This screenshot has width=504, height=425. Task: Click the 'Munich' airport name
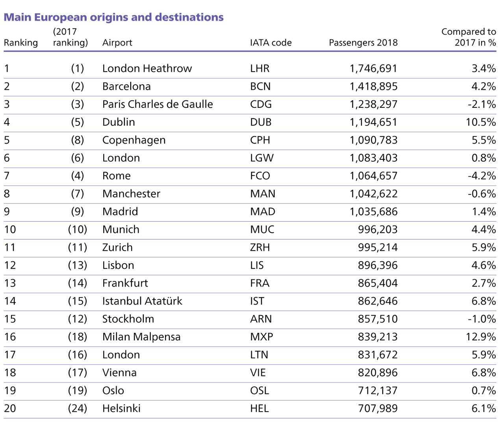coord(121,229)
